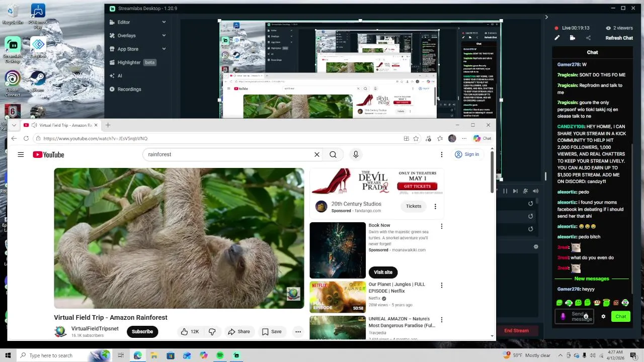Screen dimensions: 644x362
Task: Click the mixer settings gear in Streamlabs
Action: 536,247
